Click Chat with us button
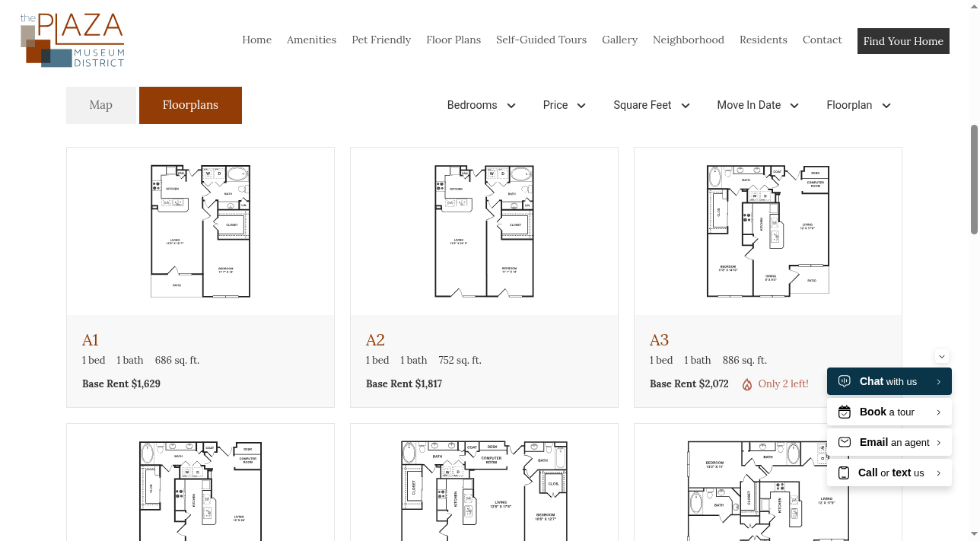Image resolution: width=980 pixels, height=541 pixels. coord(889,381)
